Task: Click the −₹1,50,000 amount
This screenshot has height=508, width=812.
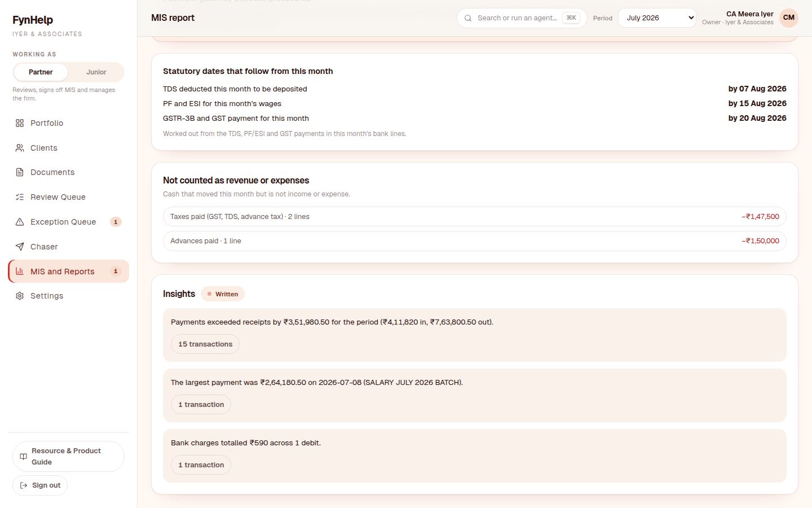Action: click(760, 241)
